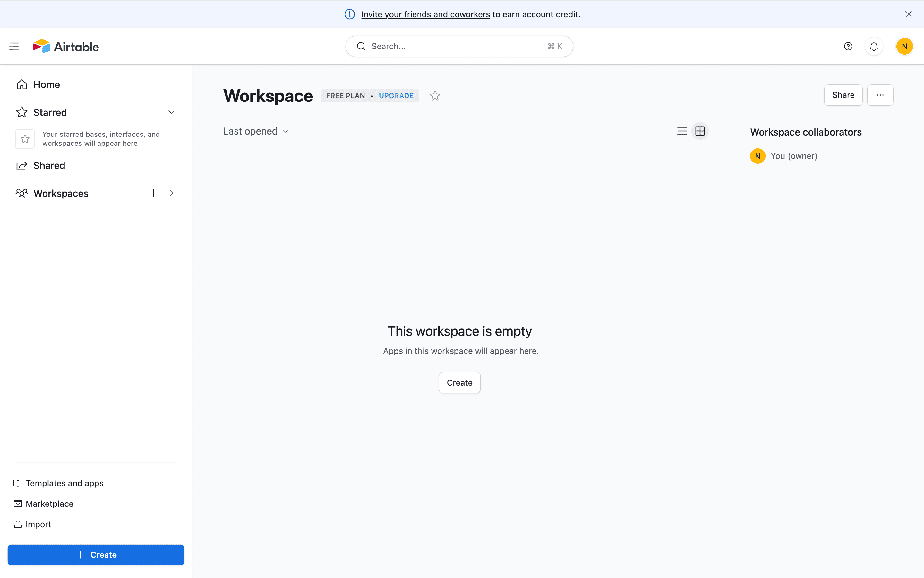Click Invite your friends and coworkers link
924x578 pixels.
[x=425, y=14]
